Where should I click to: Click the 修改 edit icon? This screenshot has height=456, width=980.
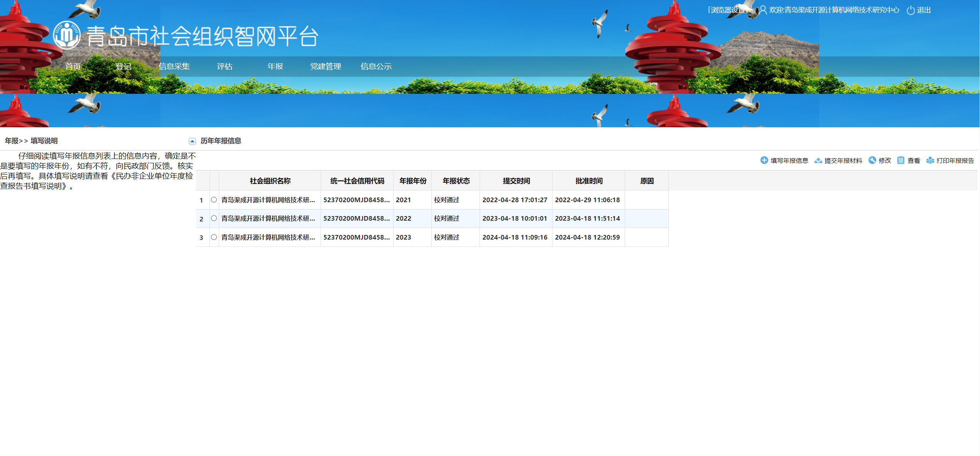point(872,160)
